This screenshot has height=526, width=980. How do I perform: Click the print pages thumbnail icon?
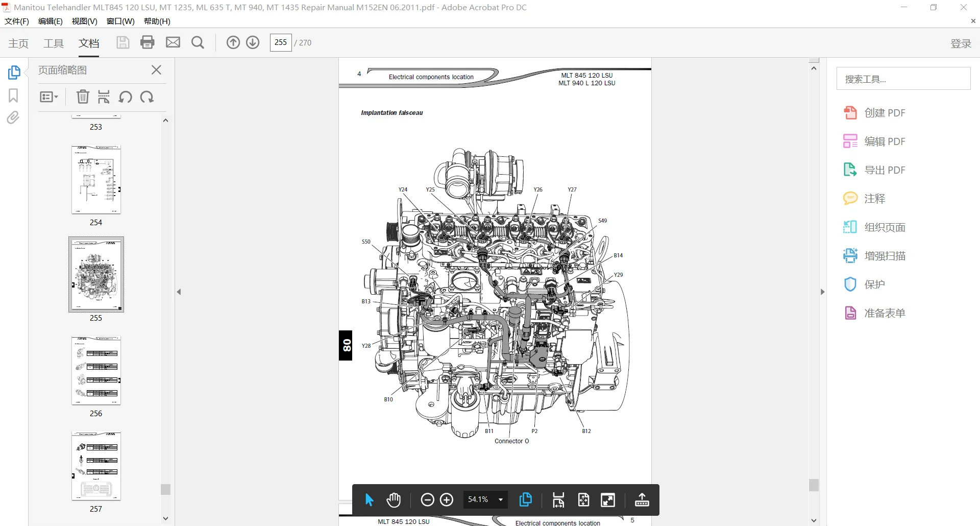[104, 97]
